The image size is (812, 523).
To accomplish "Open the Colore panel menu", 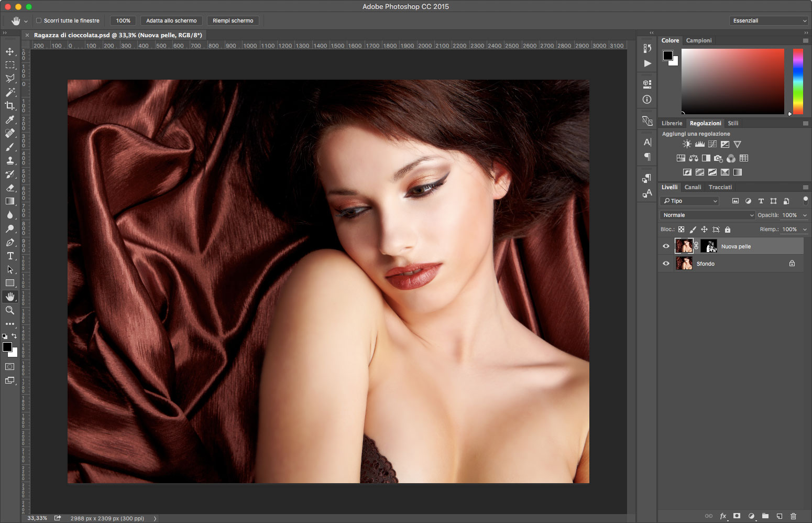I will point(805,40).
